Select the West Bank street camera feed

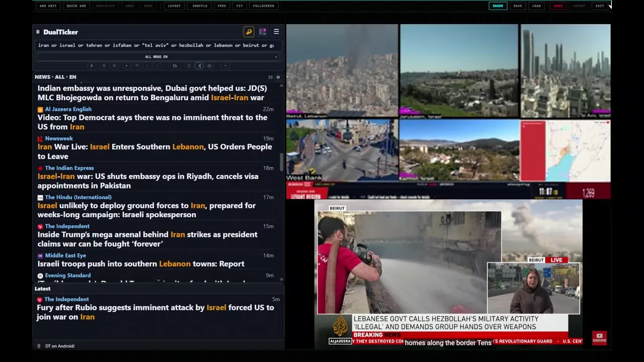pyautogui.click(x=342, y=150)
